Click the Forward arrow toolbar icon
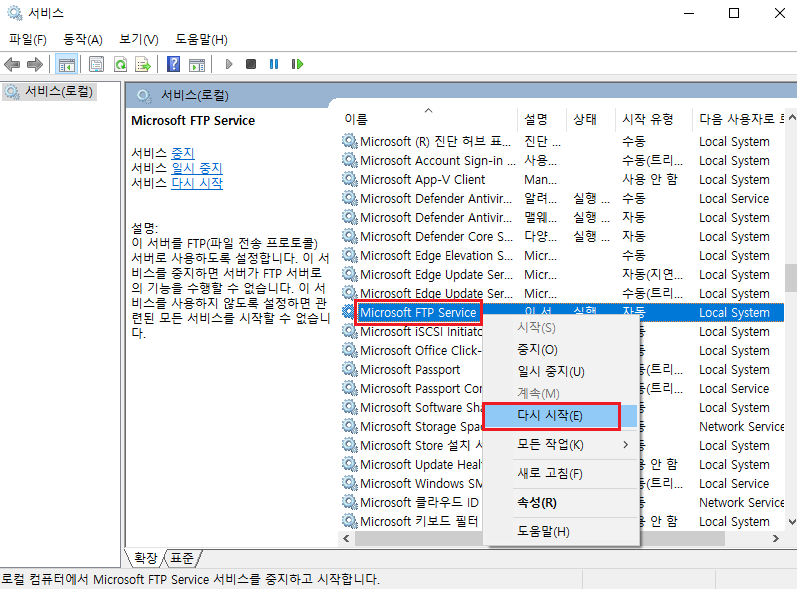 point(35,65)
